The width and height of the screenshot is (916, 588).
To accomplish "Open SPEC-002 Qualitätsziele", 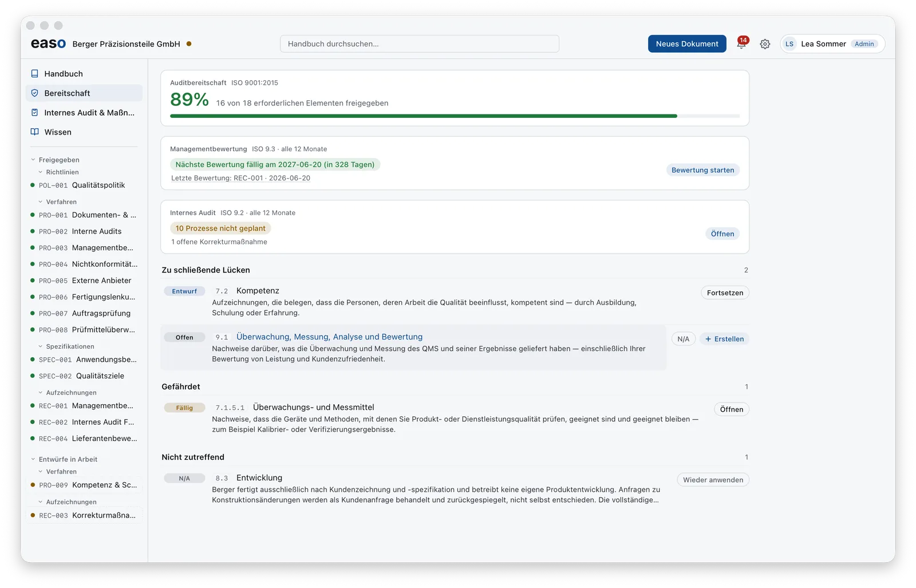I will click(x=84, y=376).
